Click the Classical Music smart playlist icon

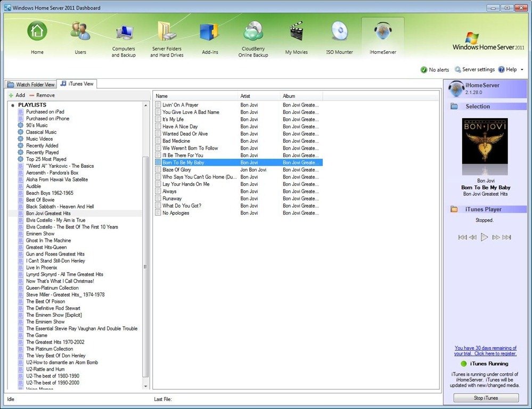[21, 132]
